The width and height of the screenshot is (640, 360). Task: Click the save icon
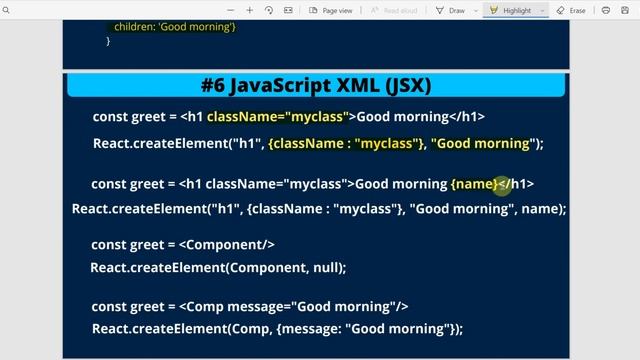click(625, 10)
